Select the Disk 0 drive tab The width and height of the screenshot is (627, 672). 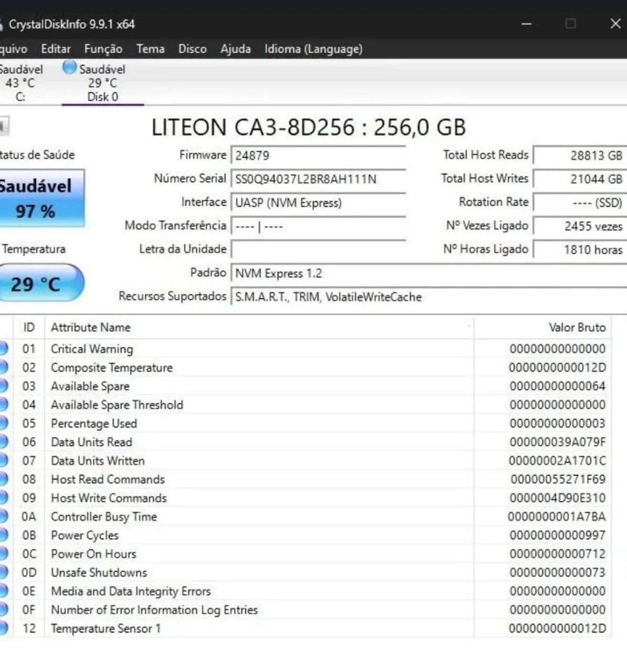(103, 82)
